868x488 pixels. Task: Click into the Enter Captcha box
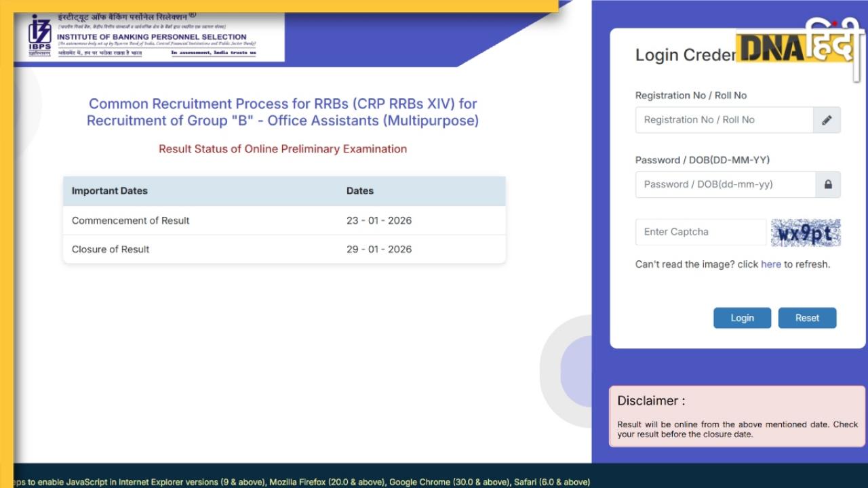tap(700, 232)
